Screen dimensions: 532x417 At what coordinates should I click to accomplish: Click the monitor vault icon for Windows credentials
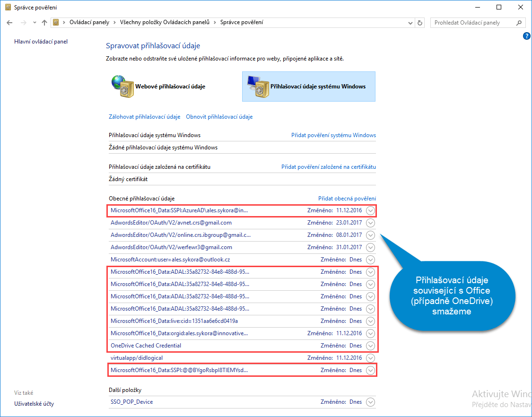click(x=258, y=87)
